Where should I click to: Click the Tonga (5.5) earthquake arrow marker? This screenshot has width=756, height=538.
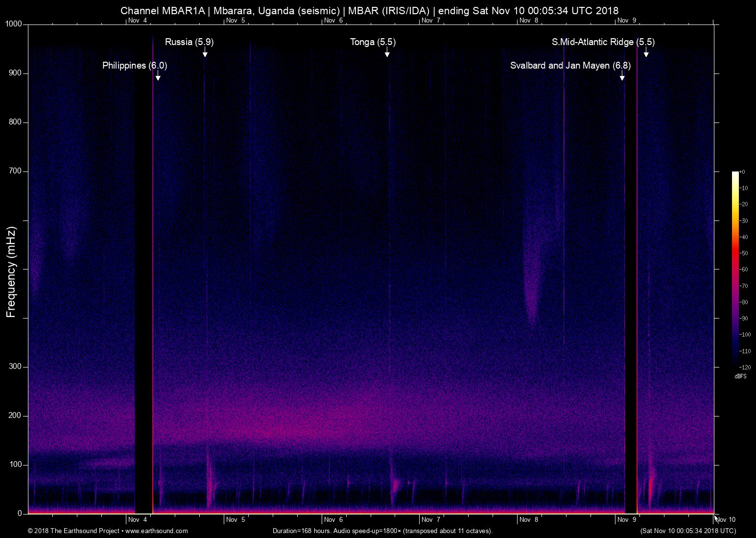(x=387, y=54)
